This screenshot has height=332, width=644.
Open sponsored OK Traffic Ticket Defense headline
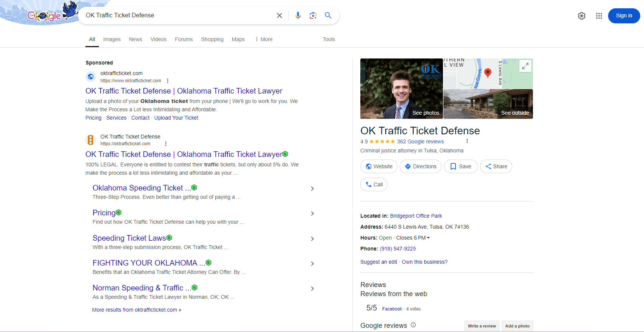[x=184, y=91]
